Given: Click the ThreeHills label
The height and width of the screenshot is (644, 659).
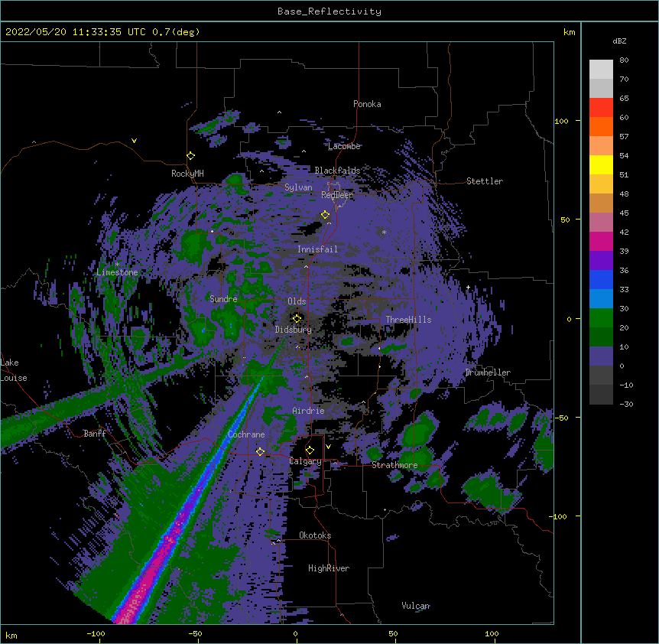Looking at the screenshot, I should coord(408,320).
